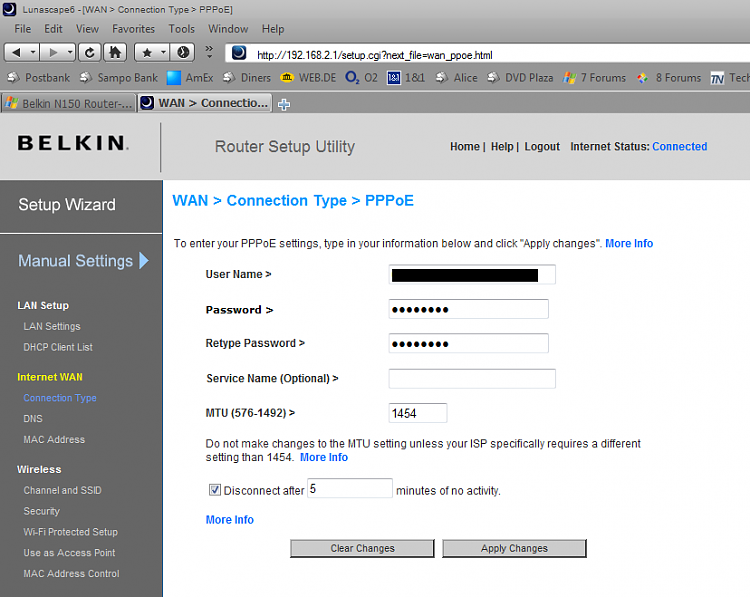The width and height of the screenshot is (750, 597).
Task: Select the WAN > Connection tab
Action: [x=205, y=103]
